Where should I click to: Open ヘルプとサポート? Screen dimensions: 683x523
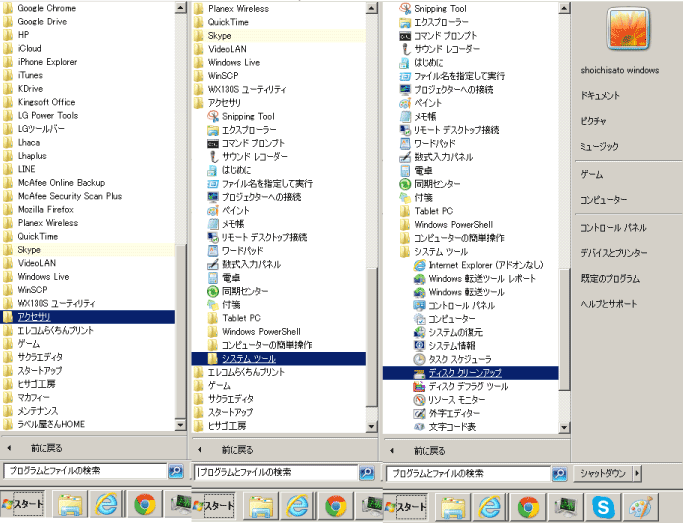pyautogui.click(x=609, y=304)
